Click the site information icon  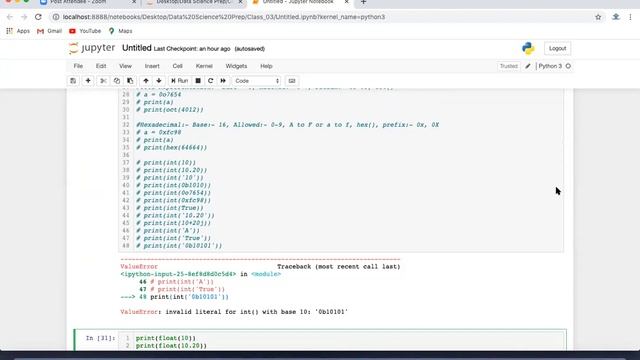[56, 17]
